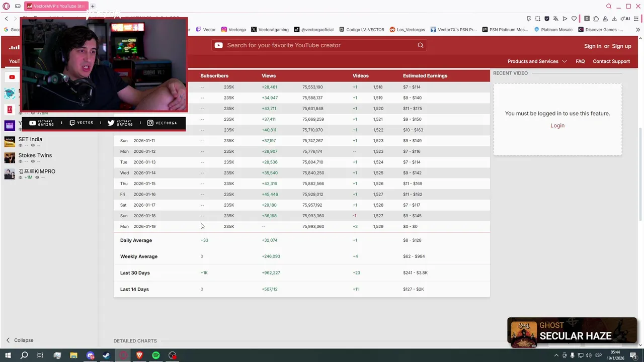Open the extensions cube icon
644x362 pixels.
pyautogui.click(x=596, y=19)
